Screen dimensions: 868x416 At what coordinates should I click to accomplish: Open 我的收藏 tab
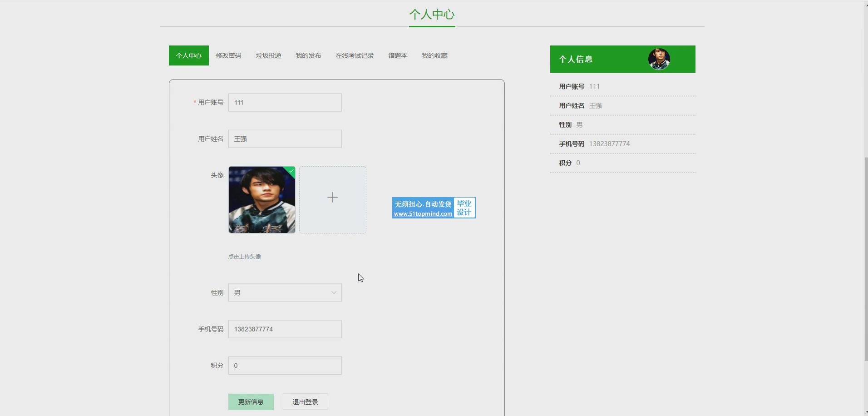coord(434,55)
